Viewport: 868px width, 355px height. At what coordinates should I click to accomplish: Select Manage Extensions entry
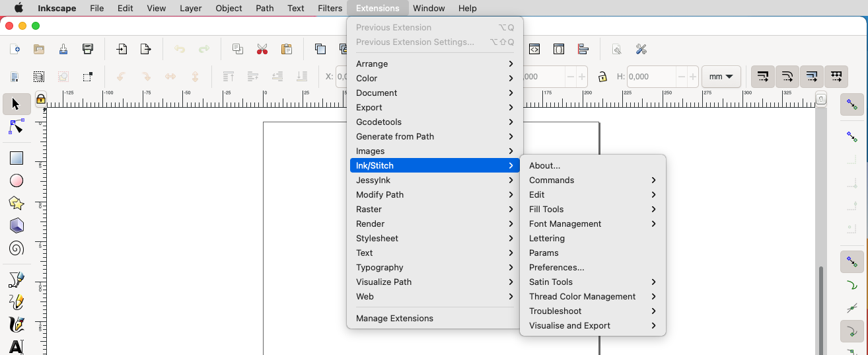[435, 318]
